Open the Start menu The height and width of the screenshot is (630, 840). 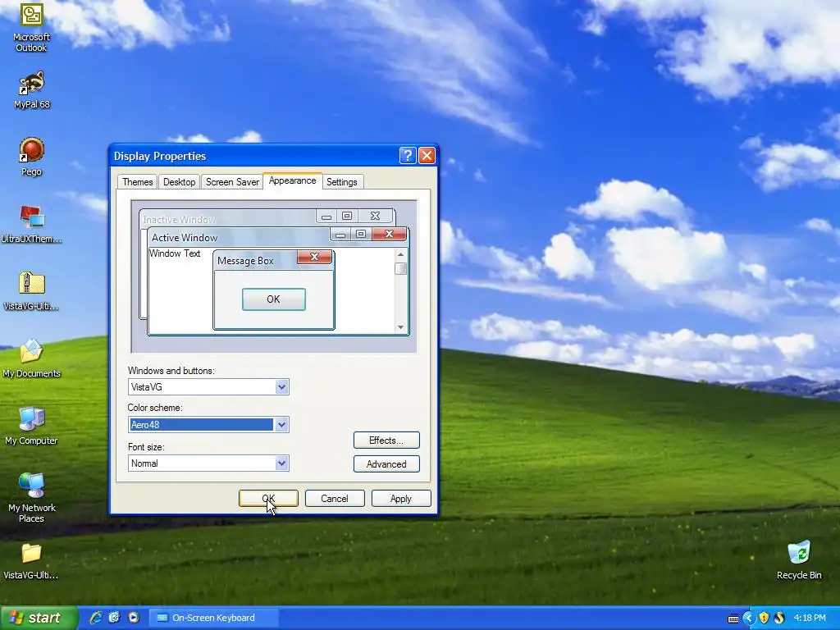pyautogui.click(x=39, y=618)
